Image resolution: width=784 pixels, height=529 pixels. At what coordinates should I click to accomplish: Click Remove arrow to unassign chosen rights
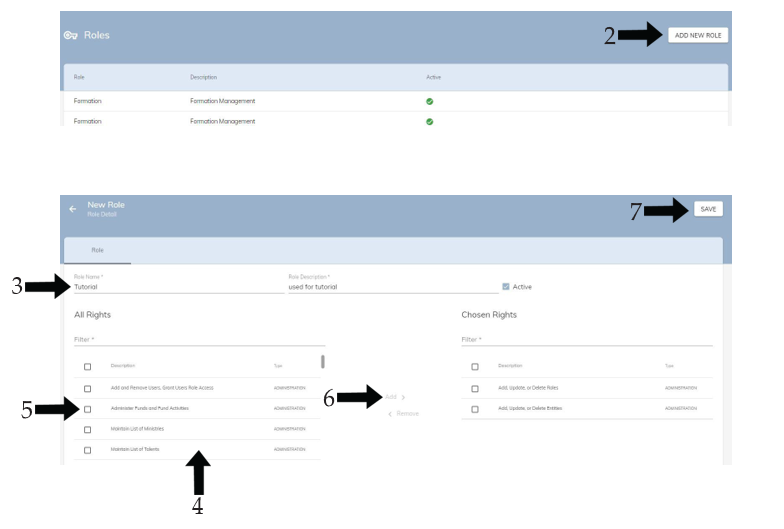coord(402,414)
